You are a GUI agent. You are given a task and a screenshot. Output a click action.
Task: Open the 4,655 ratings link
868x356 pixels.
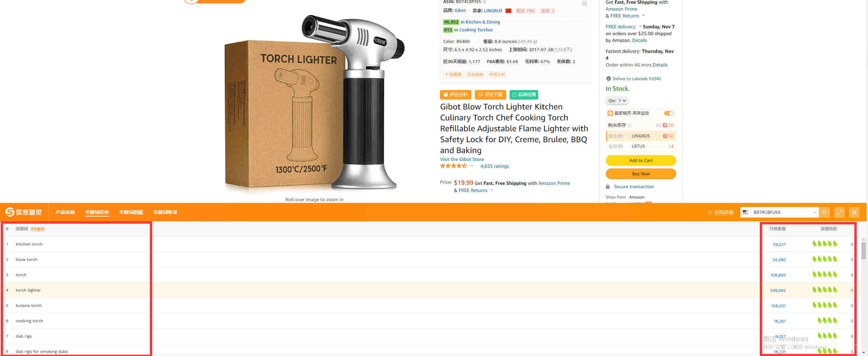(x=494, y=166)
